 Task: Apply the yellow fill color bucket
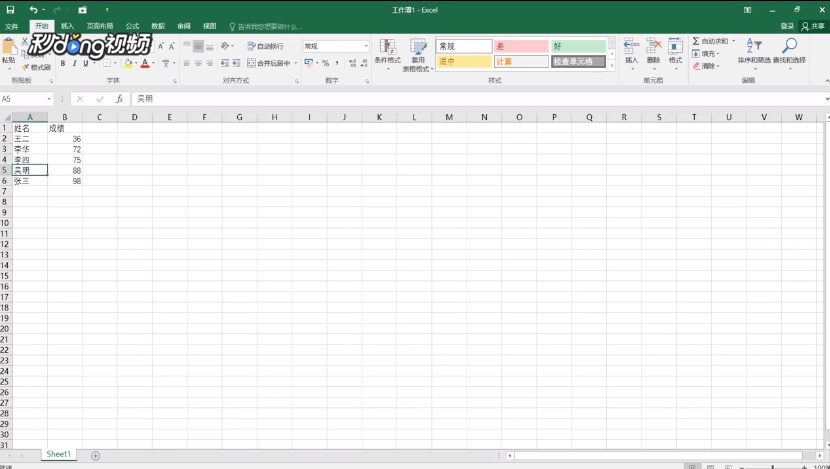[128, 64]
